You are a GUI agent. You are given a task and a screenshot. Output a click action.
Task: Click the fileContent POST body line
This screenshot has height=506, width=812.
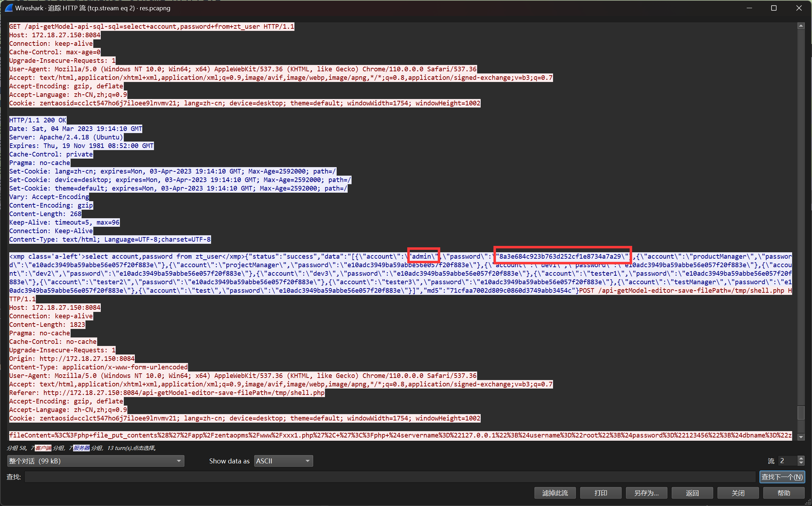(401, 435)
